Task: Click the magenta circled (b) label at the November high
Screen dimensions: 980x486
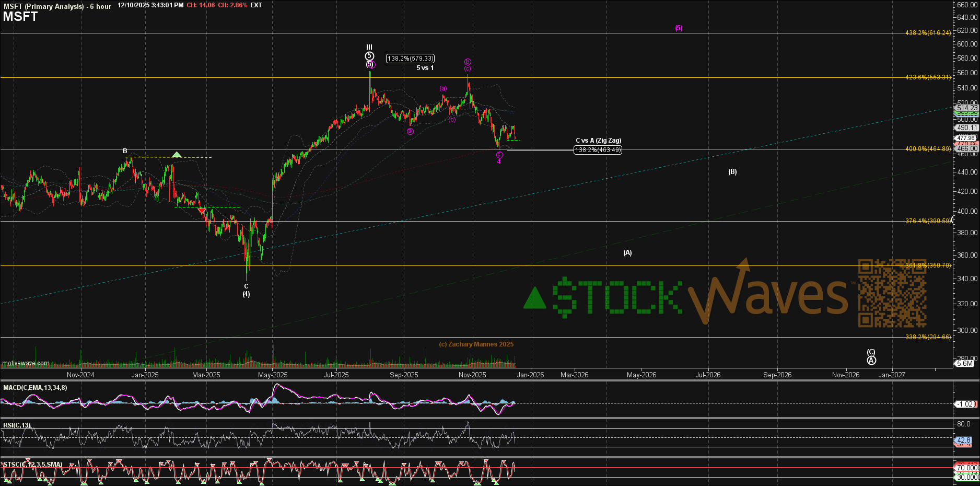Action: (466, 61)
